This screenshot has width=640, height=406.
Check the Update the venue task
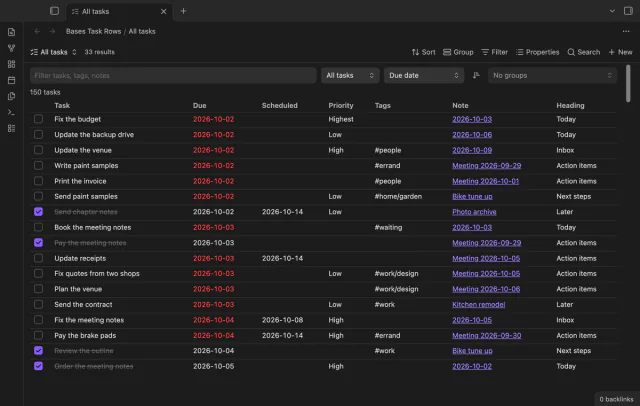pyautogui.click(x=38, y=150)
